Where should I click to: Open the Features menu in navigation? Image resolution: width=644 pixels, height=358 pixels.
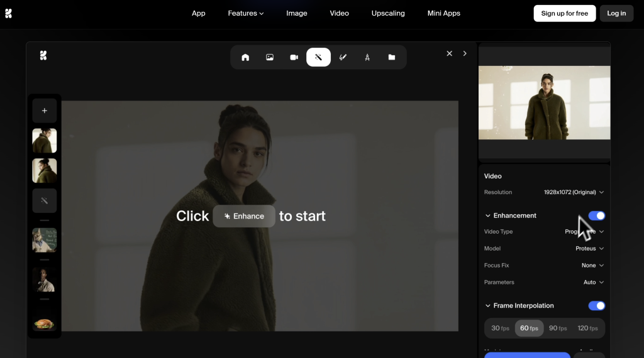245,13
